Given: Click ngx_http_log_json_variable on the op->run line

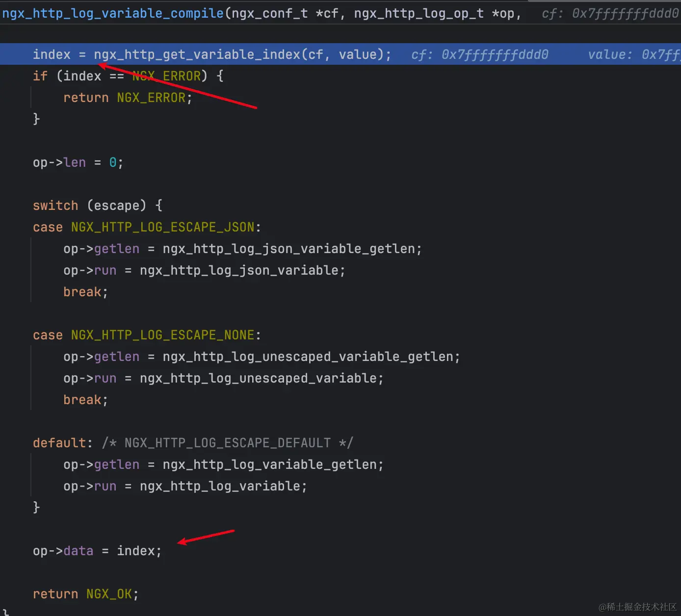Looking at the screenshot, I should click(239, 270).
